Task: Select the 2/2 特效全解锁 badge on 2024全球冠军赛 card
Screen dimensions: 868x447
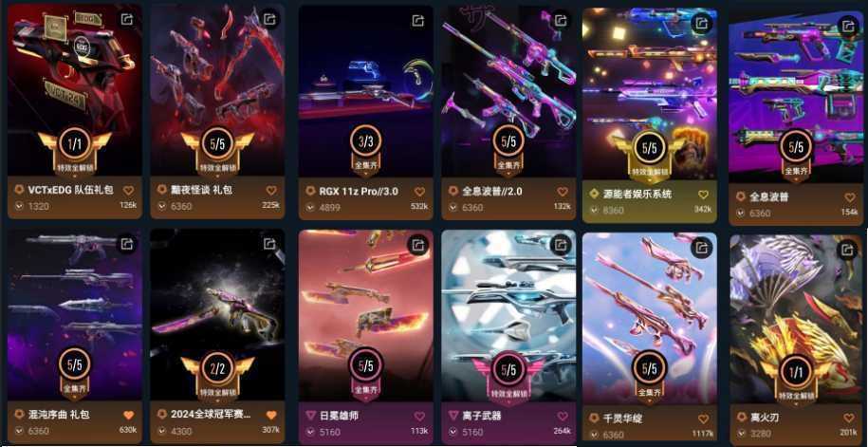Action: [x=217, y=373]
